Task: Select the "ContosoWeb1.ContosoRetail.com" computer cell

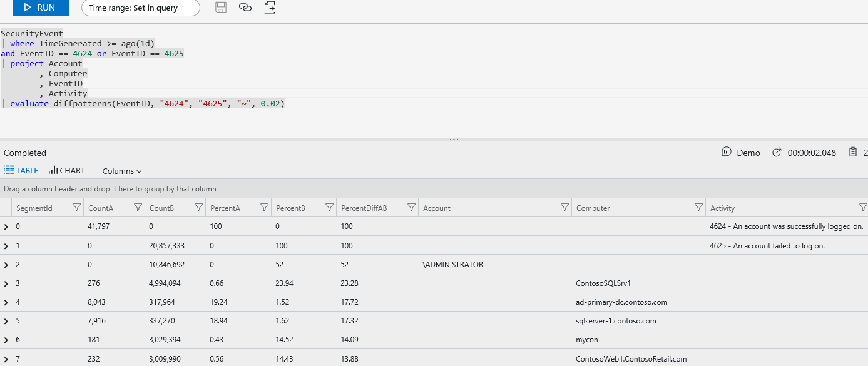Action: pos(631,359)
